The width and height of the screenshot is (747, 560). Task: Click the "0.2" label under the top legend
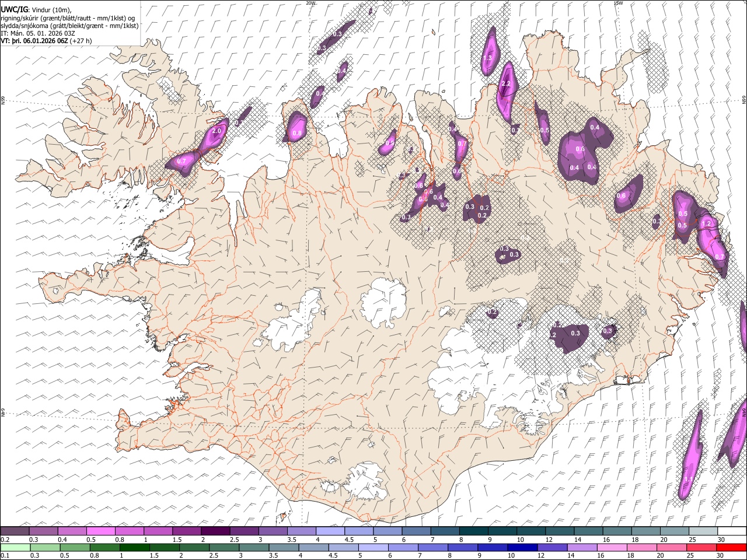click(x=5, y=540)
